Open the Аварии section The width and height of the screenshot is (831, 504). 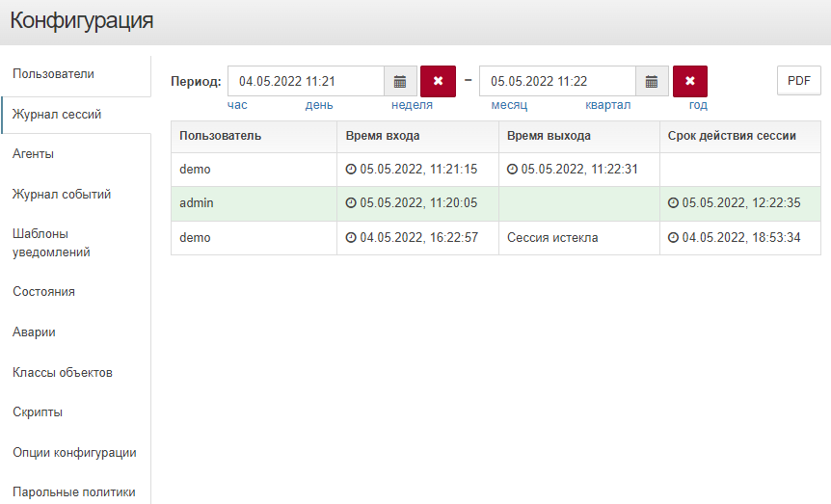coord(34,332)
